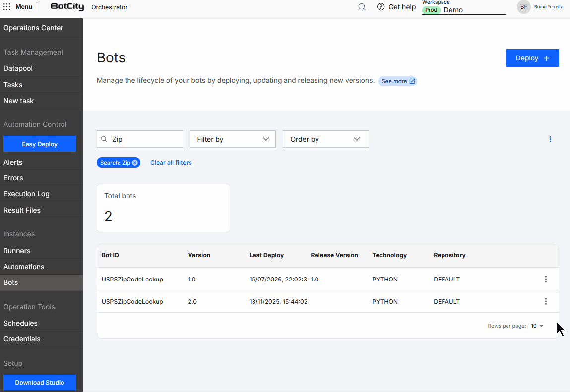Remove the Search: Zip filter chip

pyautogui.click(x=135, y=163)
